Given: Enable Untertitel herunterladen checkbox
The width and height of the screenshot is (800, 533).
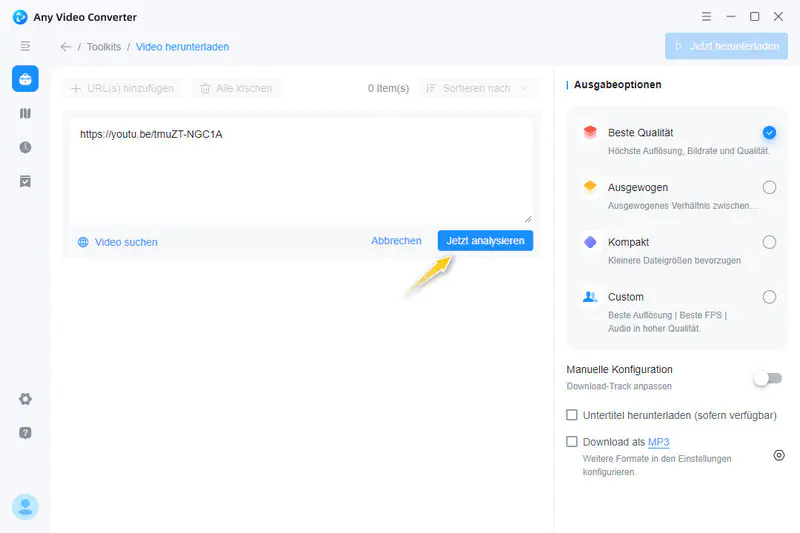Looking at the screenshot, I should point(572,415).
